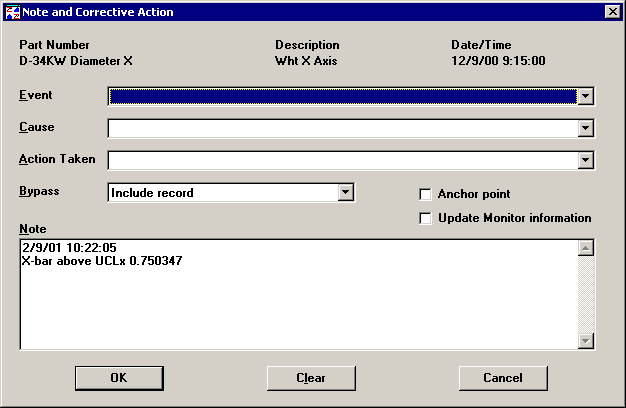
Task: Enable the Anchor point checkbox
Action: 426,194
